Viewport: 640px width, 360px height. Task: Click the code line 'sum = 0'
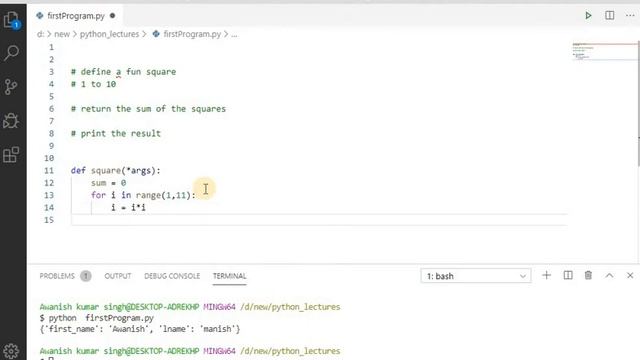click(x=109, y=183)
